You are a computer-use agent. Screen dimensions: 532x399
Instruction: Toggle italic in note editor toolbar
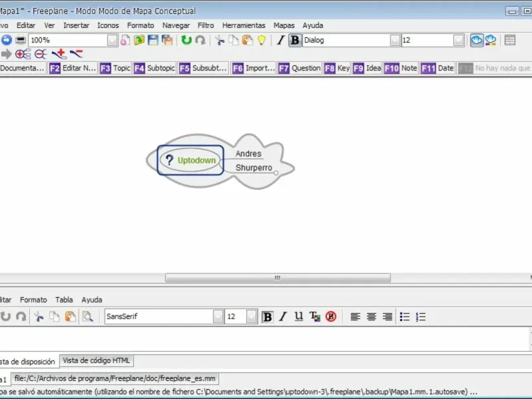click(x=283, y=317)
